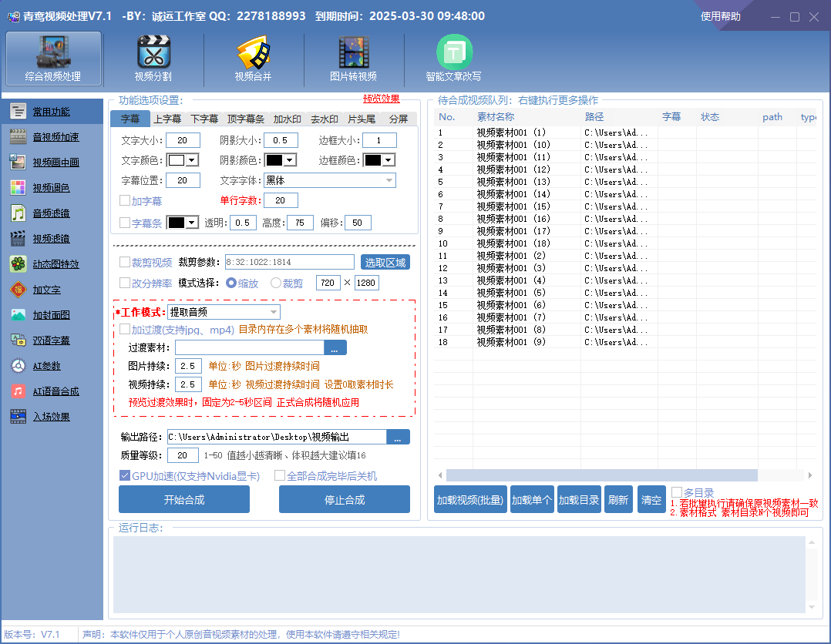Open the 阴影颜色 color dropdown
The image size is (831, 644).
coord(272,160)
